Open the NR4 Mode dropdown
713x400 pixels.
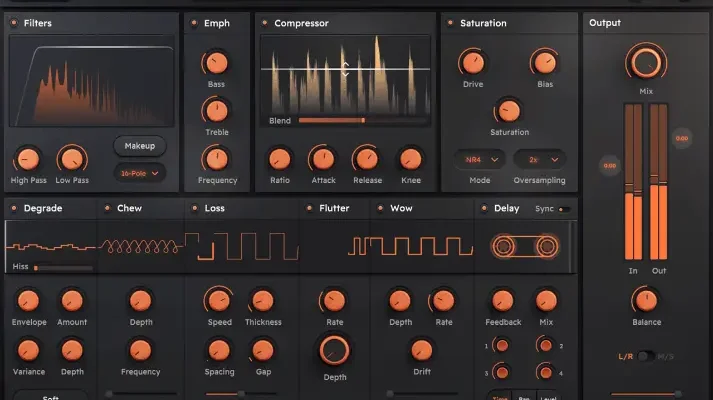[x=480, y=159]
